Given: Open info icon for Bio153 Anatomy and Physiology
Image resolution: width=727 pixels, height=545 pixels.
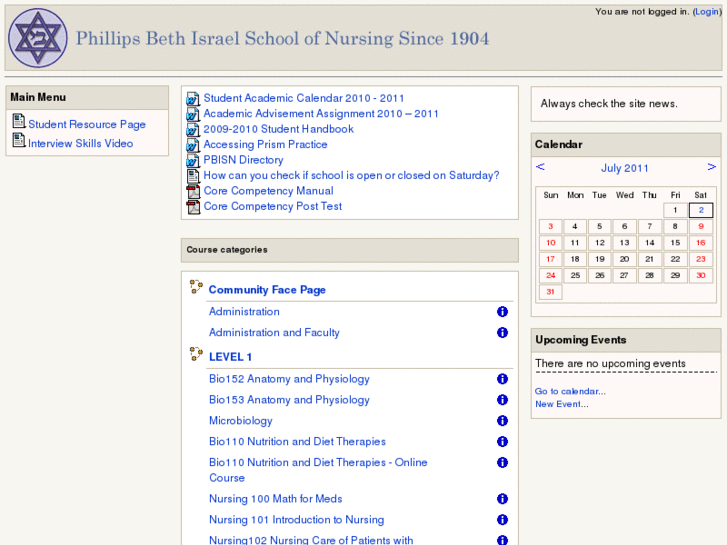Looking at the screenshot, I should point(502,400).
